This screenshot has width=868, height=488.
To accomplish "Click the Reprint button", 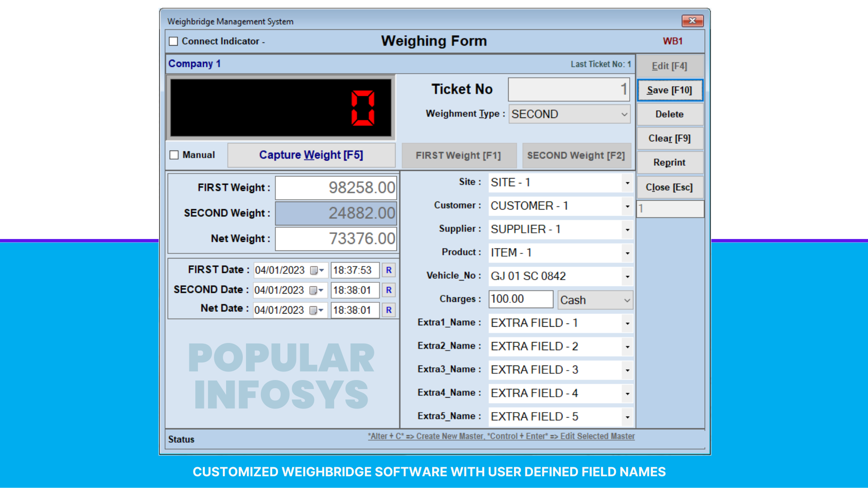I will (670, 163).
